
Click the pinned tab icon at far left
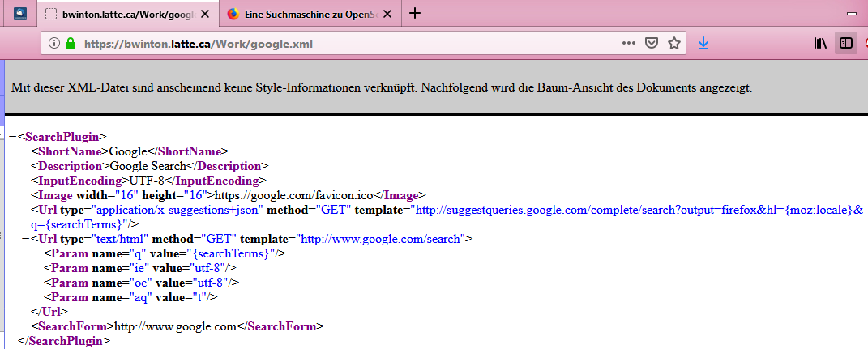20,14
